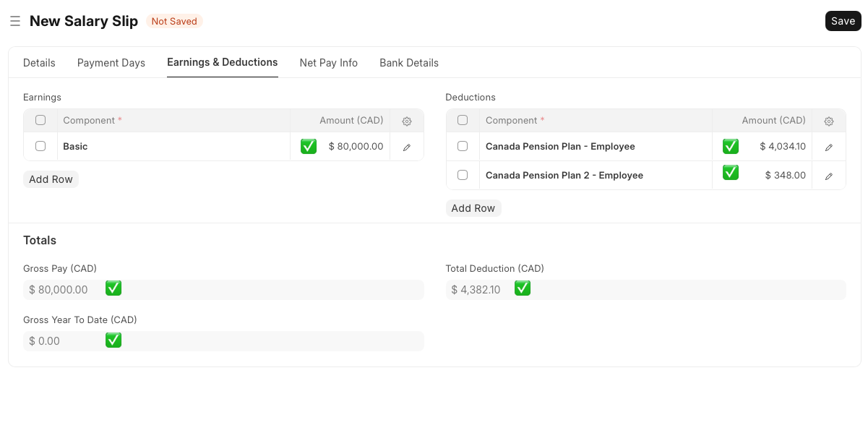868x446 pixels.
Task: Open the Payment Days tab
Action: click(111, 63)
